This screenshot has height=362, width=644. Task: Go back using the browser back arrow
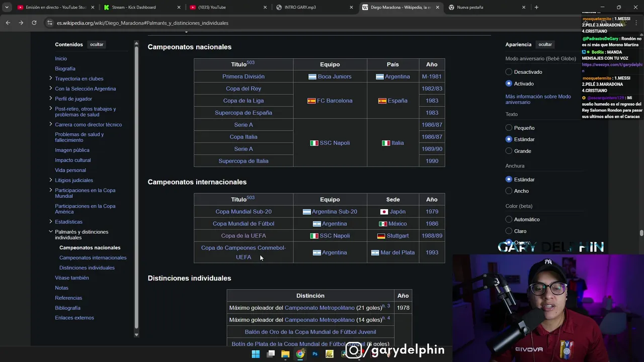(x=8, y=23)
